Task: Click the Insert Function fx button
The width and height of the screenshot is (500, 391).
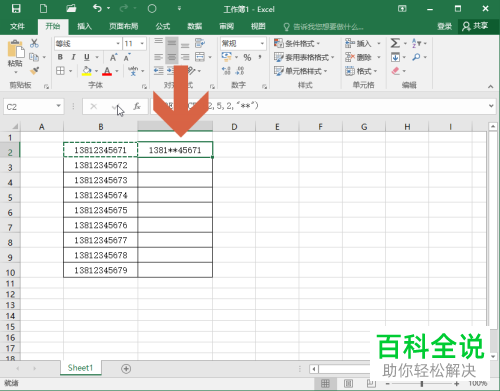Action: (x=137, y=106)
